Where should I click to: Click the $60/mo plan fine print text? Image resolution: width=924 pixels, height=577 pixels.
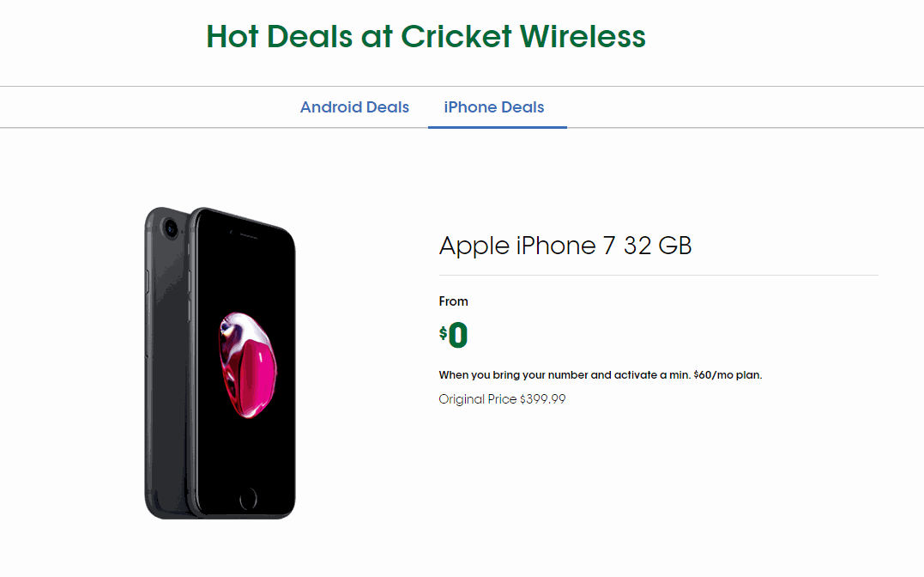(x=600, y=375)
